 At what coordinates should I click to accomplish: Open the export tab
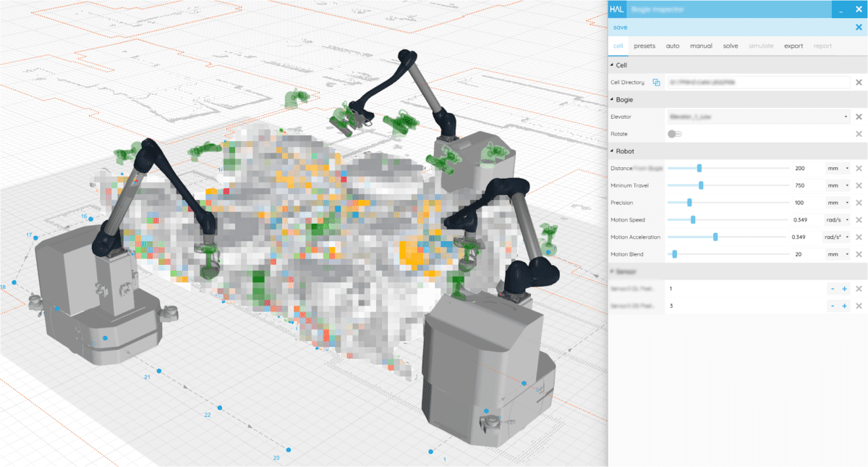pyautogui.click(x=793, y=46)
